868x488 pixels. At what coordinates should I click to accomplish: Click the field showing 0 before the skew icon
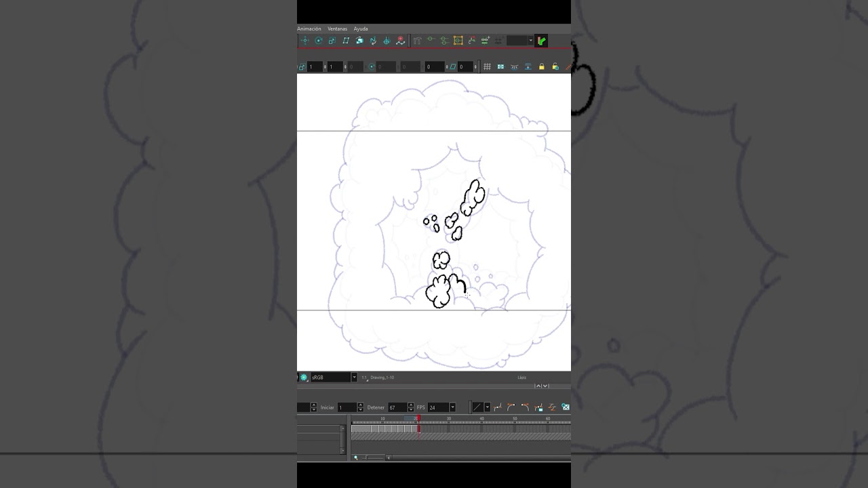pos(435,66)
